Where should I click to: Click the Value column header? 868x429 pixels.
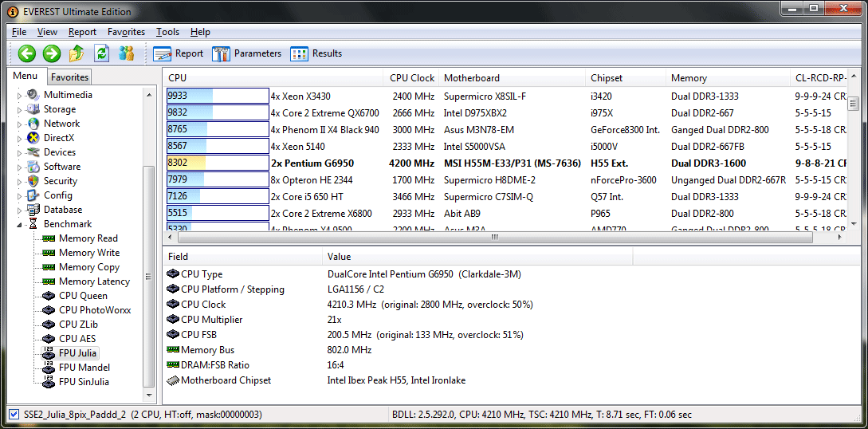pos(477,257)
